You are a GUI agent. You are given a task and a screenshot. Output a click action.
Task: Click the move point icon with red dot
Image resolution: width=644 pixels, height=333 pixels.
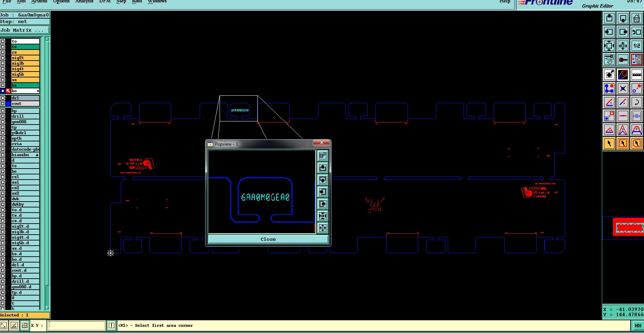(x=637, y=88)
